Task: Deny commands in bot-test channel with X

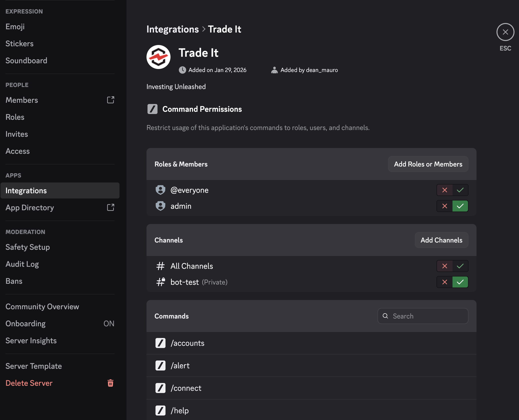Action: 444,282
